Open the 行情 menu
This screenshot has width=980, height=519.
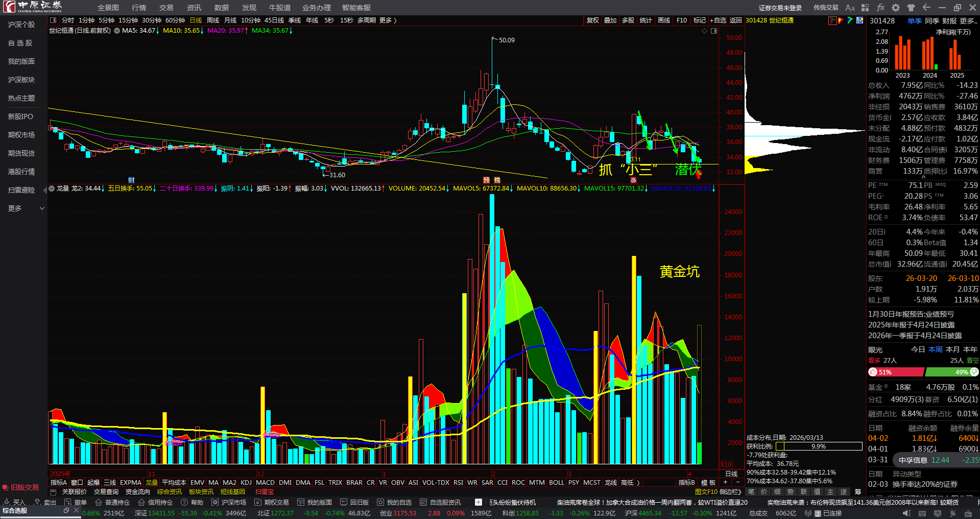coord(139,8)
